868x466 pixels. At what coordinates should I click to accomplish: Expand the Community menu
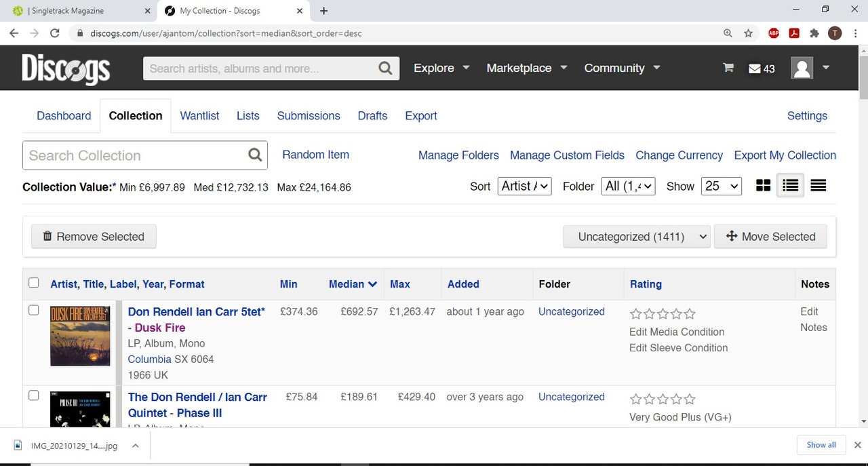623,68
